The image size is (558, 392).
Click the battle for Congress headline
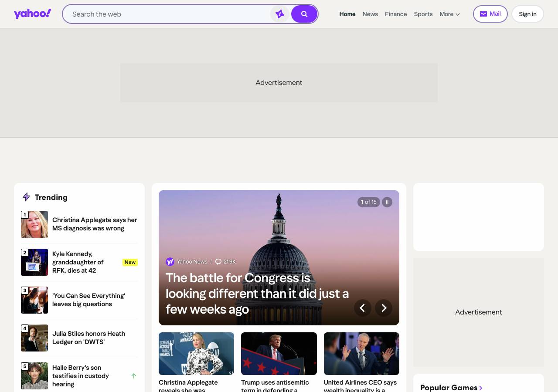point(257,294)
